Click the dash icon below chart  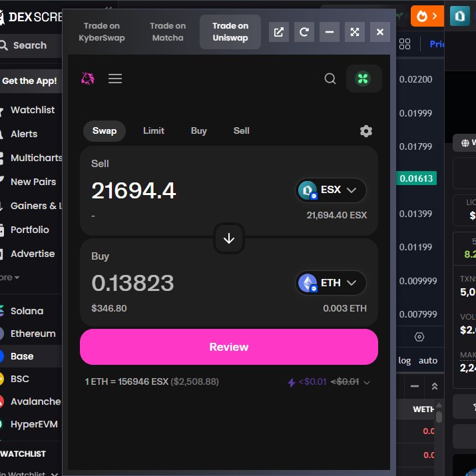(x=415, y=386)
